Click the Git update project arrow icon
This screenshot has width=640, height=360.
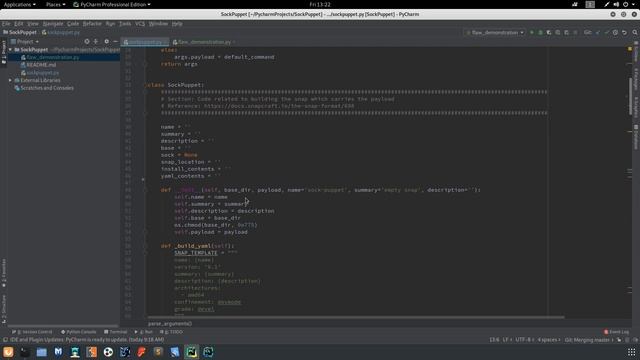598,32
